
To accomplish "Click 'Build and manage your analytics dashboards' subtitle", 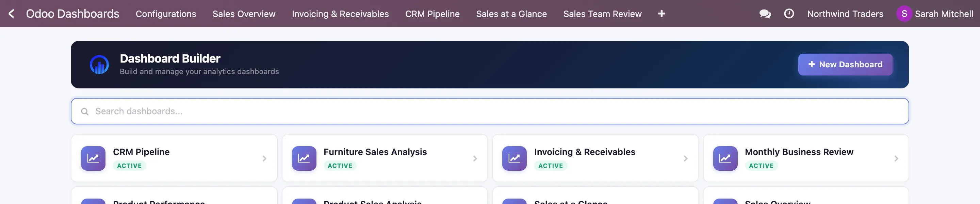I will 199,71.
